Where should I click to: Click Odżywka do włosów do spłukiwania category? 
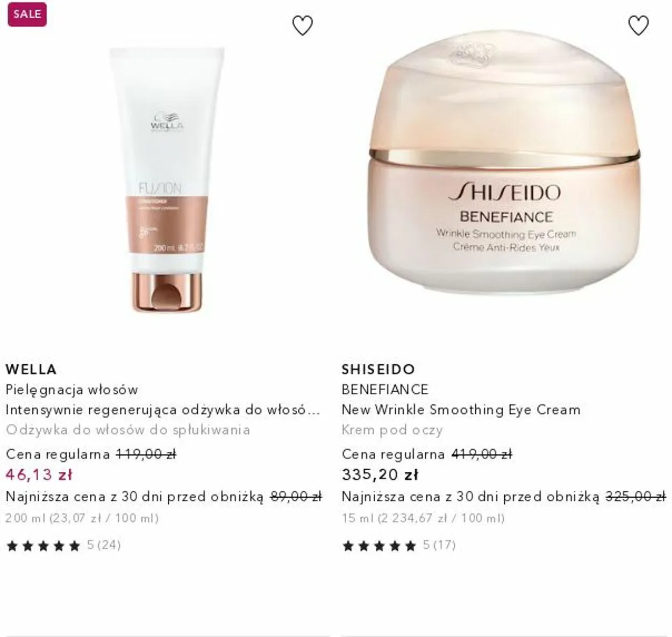128,430
